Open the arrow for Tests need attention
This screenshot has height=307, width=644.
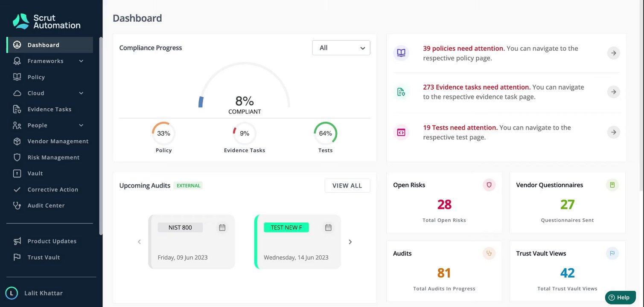(x=613, y=132)
